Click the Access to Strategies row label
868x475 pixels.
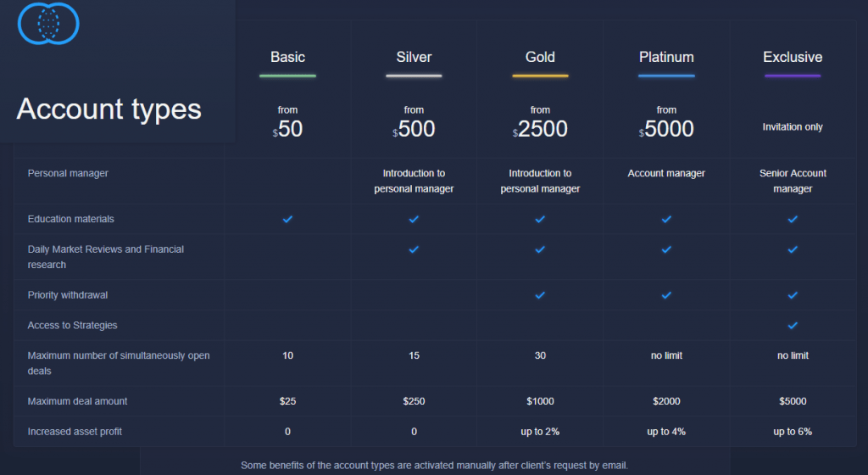(72, 326)
